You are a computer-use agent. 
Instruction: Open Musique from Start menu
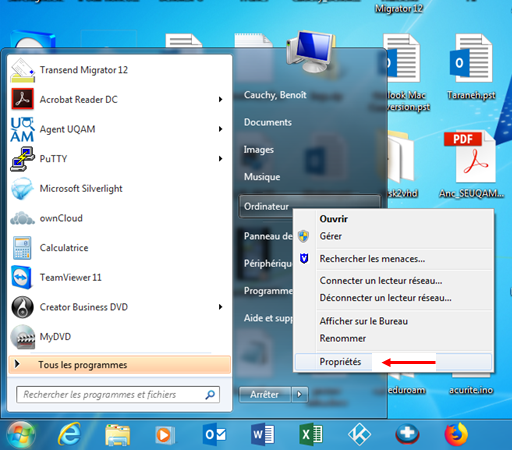click(262, 177)
